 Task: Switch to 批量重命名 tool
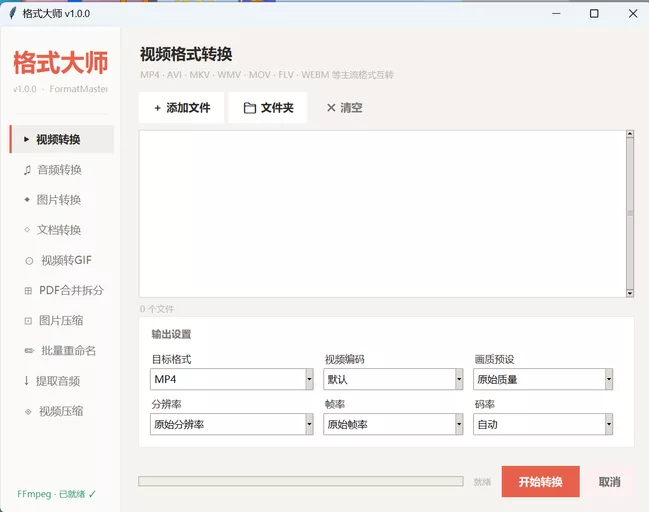click(x=62, y=351)
